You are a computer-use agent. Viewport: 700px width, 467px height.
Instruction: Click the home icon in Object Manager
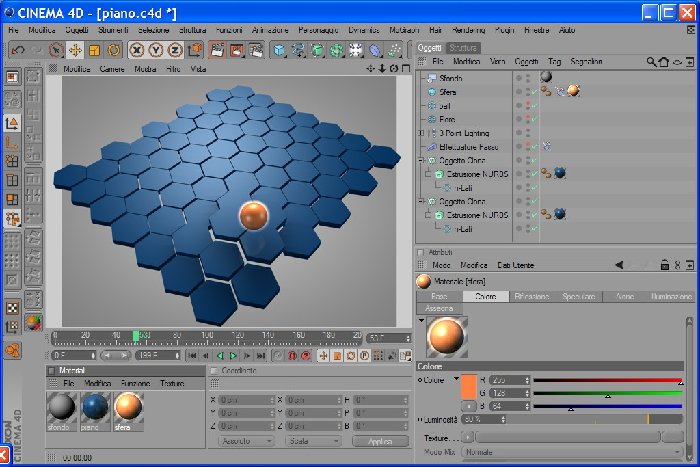tap(664, 62)
